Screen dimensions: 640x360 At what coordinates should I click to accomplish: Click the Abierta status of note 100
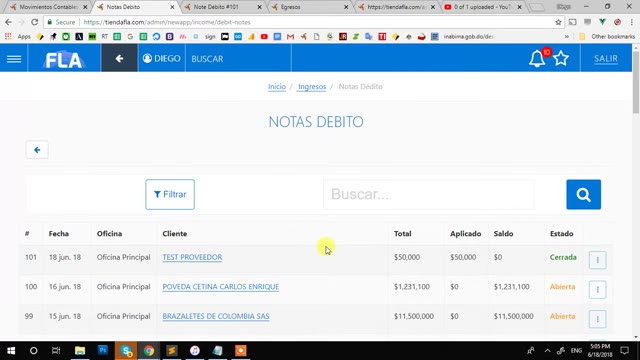pyautogui.click(x=562, y=287)
